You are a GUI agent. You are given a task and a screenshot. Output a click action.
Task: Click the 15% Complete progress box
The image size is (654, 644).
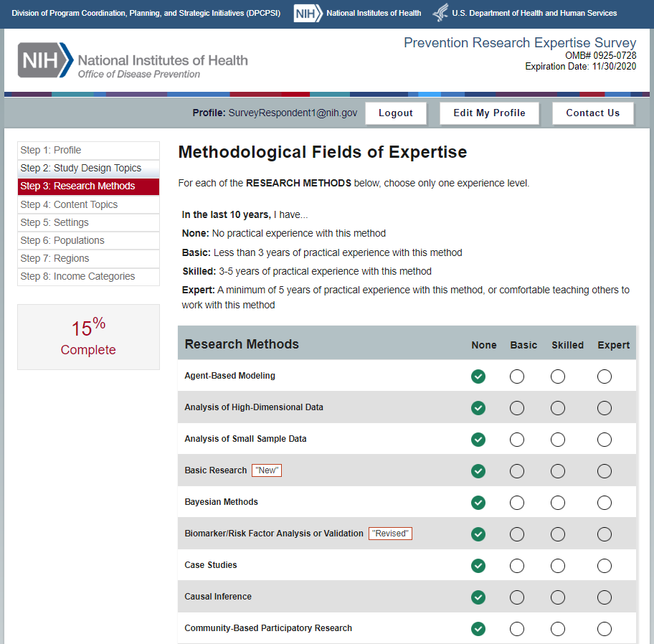pyautogui.click(x=88, y=337)
